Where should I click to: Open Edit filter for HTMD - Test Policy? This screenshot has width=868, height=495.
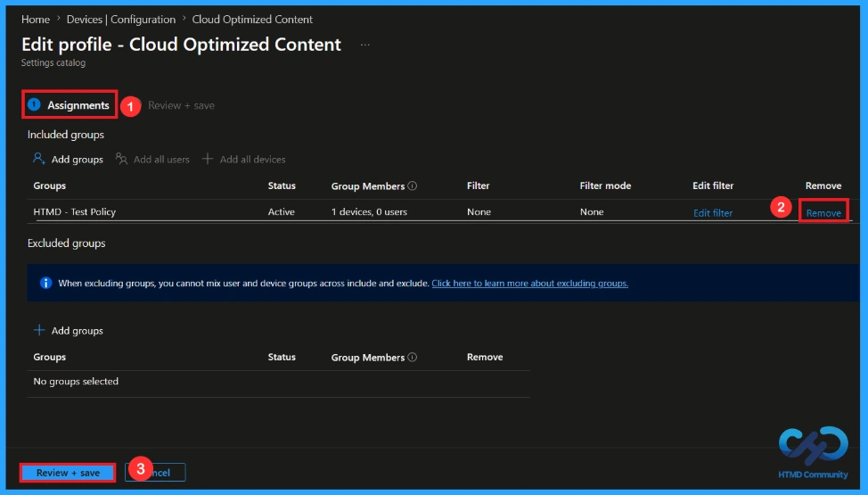pyautogui.click(x=713, y=213)
